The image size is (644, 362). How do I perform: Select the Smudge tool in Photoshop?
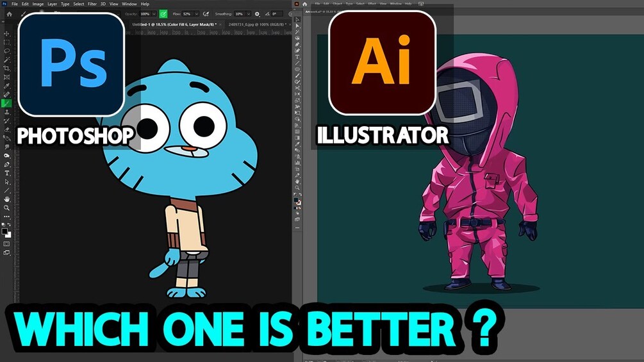pos(6,147)
